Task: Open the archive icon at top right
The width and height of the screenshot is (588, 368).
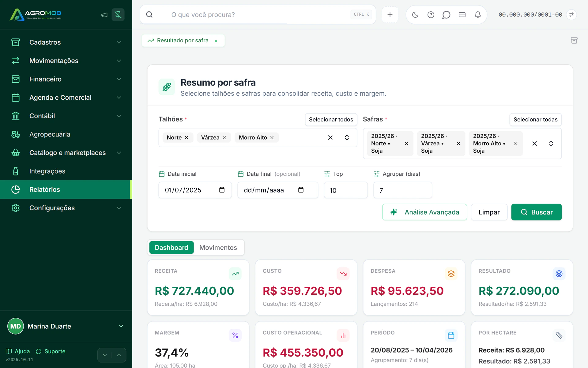Action: pyautogui.click(x=574, y=40)
